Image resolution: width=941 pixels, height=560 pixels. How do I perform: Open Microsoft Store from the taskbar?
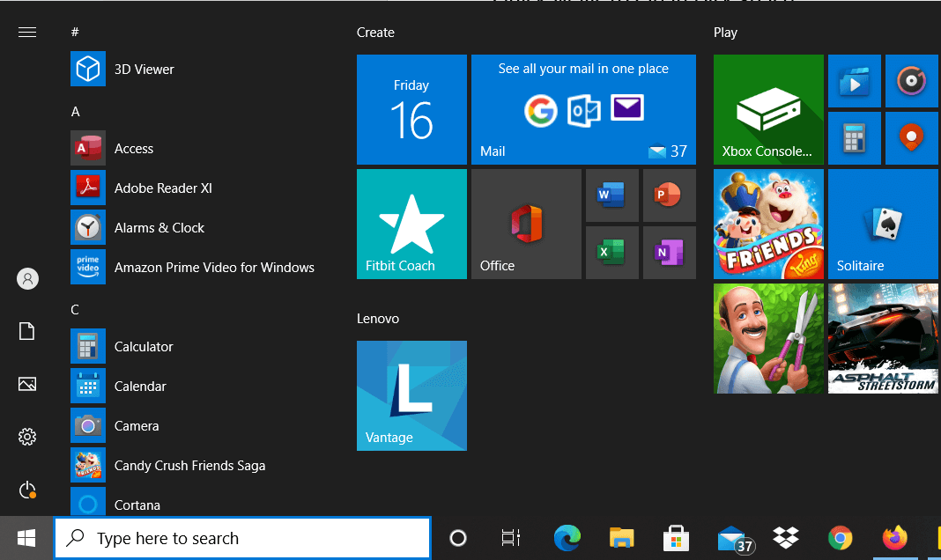click(x=676, y=538)
